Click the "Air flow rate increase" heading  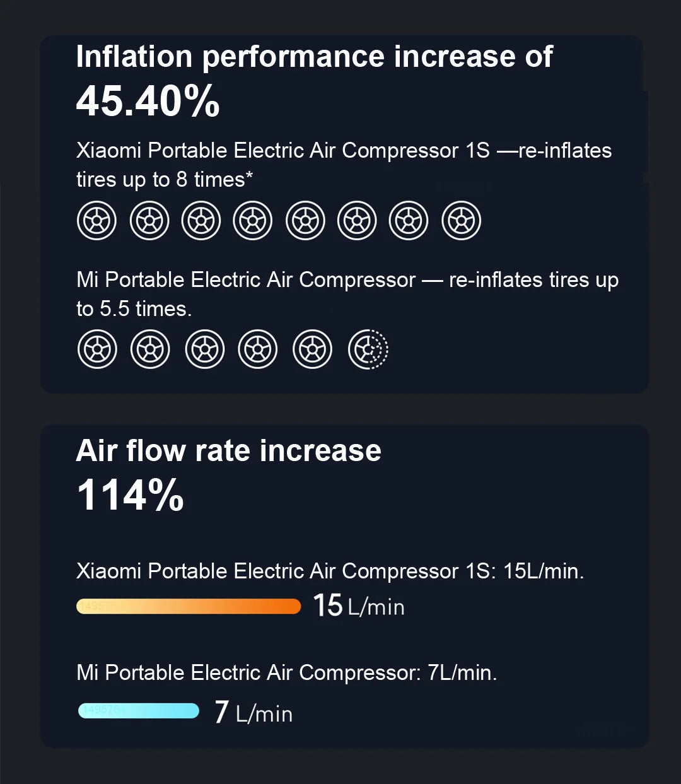tap(228, 451)
